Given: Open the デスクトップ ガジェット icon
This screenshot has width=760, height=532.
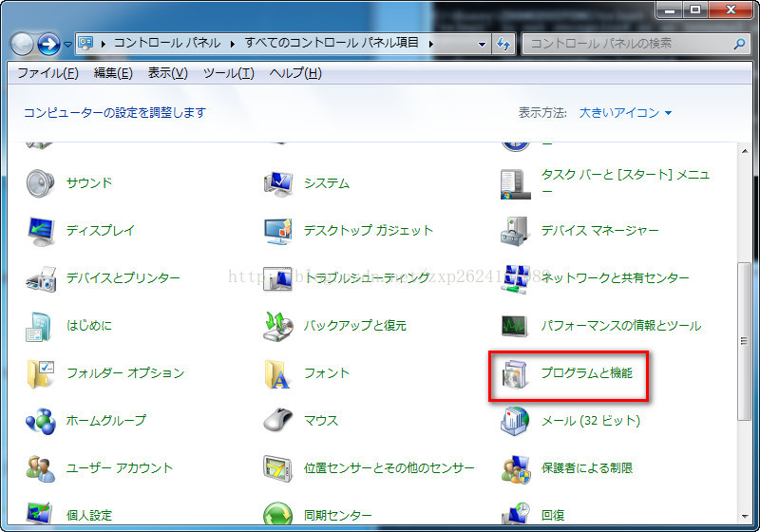Looking at the screenshot, I should (x=278, y=231).
